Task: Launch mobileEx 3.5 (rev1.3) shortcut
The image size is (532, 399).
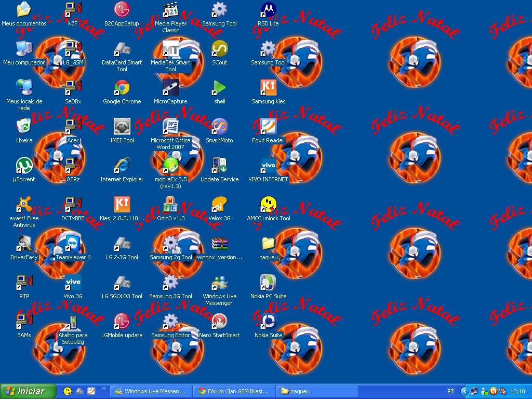Action: 170,166
